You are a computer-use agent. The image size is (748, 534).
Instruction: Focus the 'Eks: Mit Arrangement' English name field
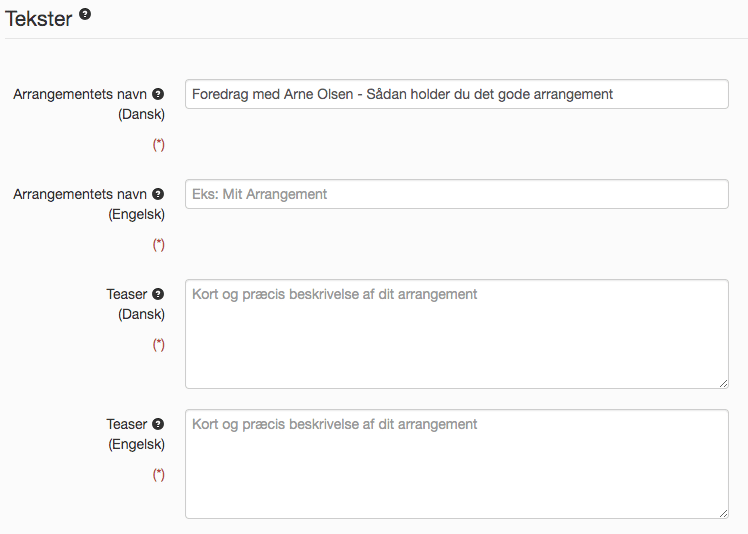457,194
